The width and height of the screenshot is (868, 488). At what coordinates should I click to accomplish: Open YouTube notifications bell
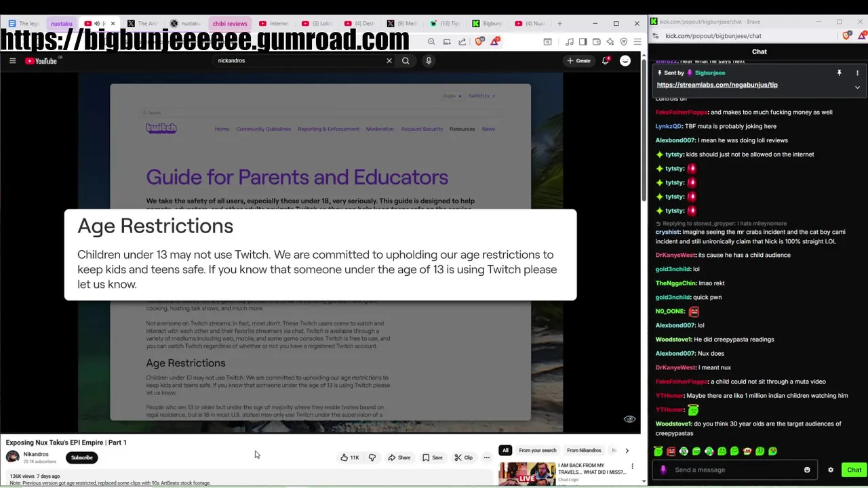pos(606,61)
